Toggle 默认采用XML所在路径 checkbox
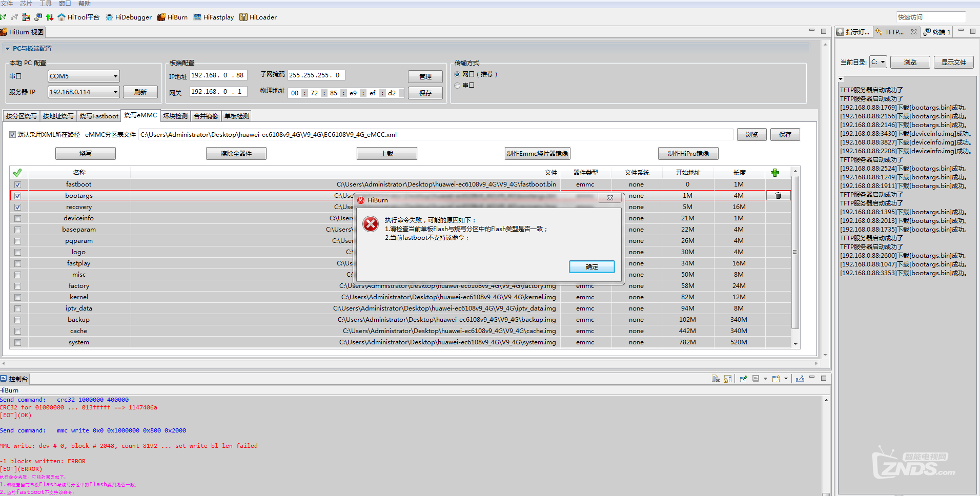980x496 pixels. [12, 135]
